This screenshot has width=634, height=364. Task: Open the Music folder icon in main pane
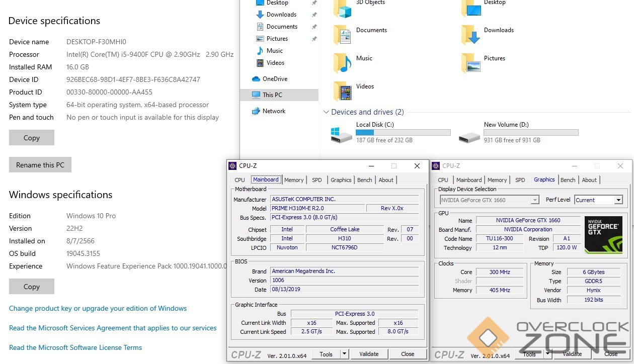(343, 63)
